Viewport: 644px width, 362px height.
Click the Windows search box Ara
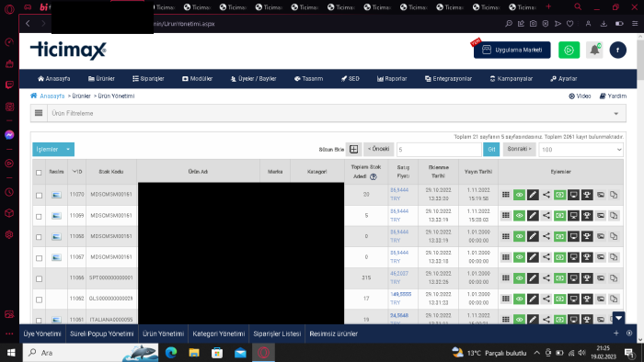(x=90, y=353)
